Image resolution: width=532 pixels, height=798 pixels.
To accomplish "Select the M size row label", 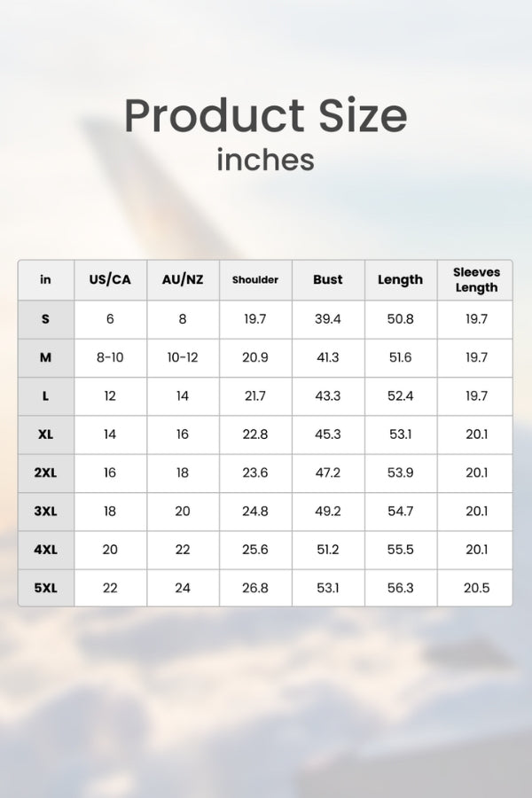I will click(45, 357).
